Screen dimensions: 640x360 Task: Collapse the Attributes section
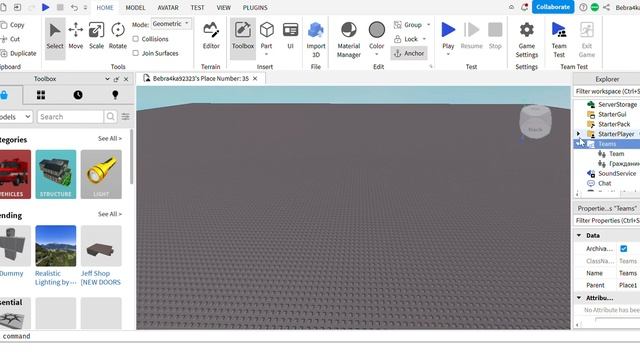[x=579, y=298]
